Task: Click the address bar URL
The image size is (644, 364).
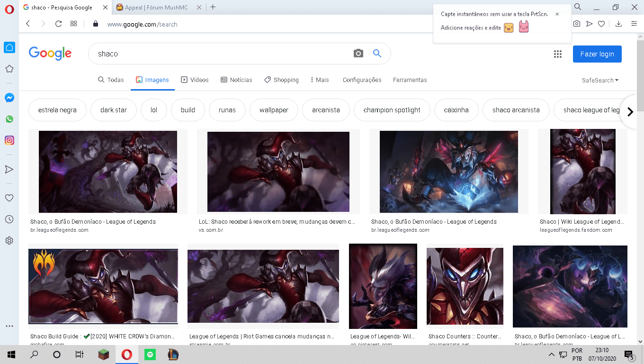Action: pos(143,24)
